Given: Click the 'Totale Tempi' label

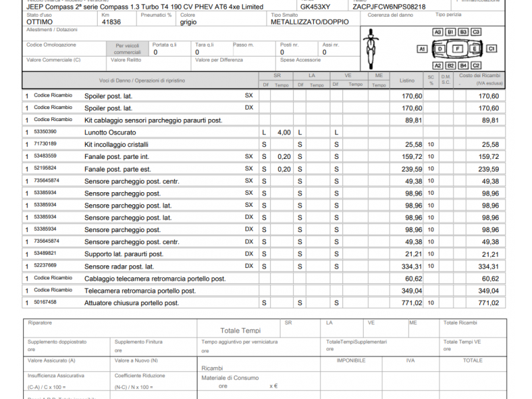Looking at the screenshot, I should [240, 331].
